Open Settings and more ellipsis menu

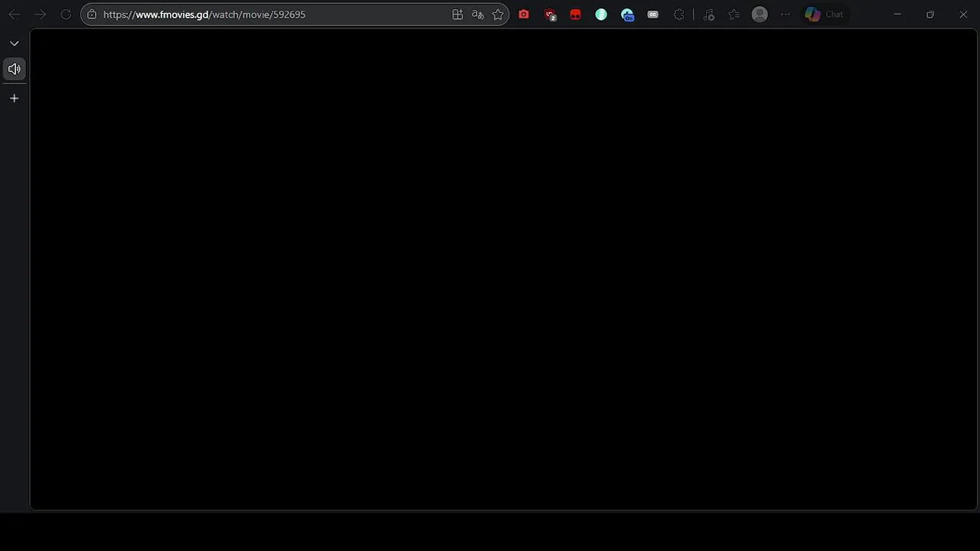[786, 15]
